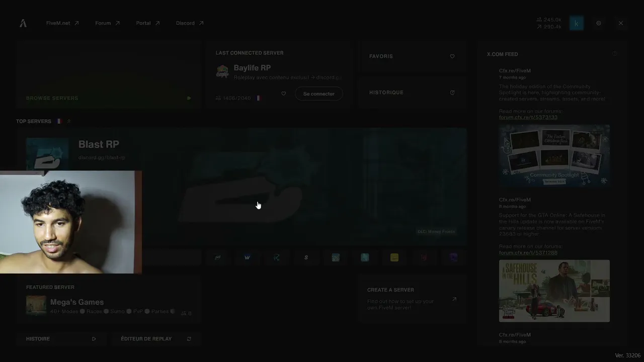The image size is (644, 362).
Task: Click the Blast RP server logo
Action: 47,154
